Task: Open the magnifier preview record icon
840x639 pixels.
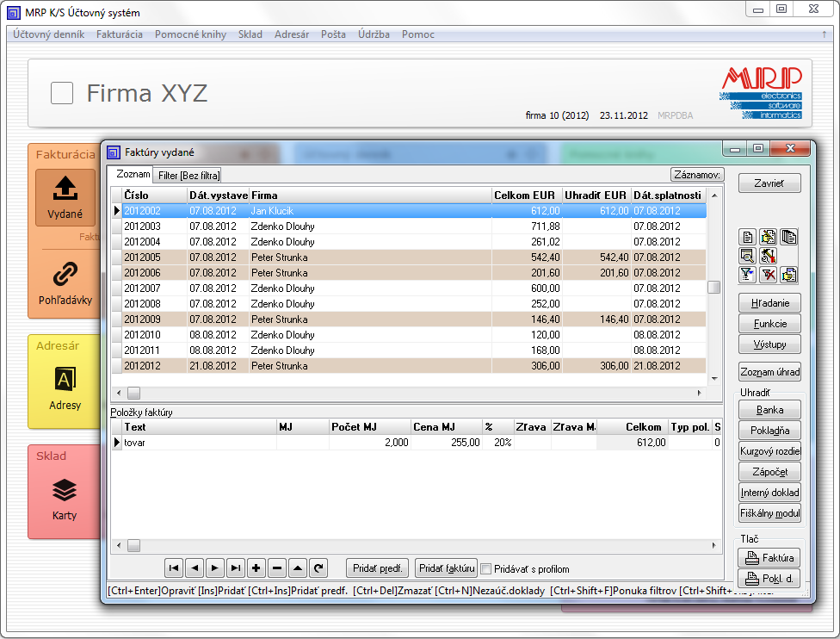Action: click(x=747, y=256)
